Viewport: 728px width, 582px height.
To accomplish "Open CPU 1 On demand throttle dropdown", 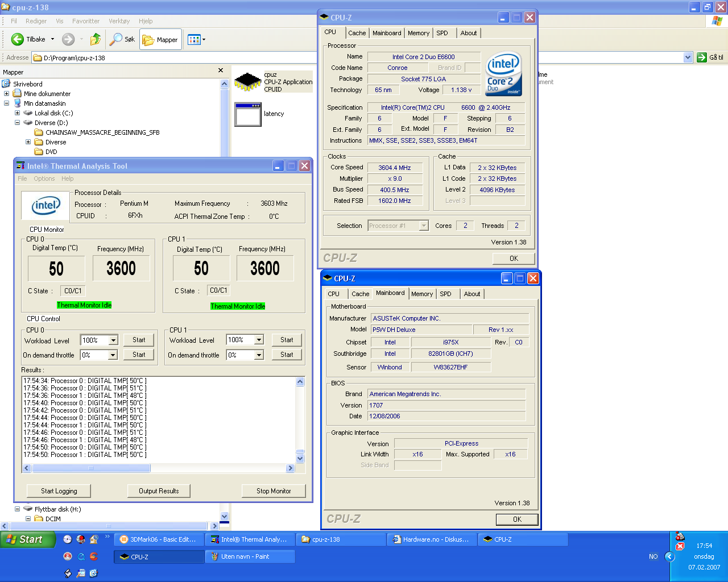I will [x=259, y=355].
